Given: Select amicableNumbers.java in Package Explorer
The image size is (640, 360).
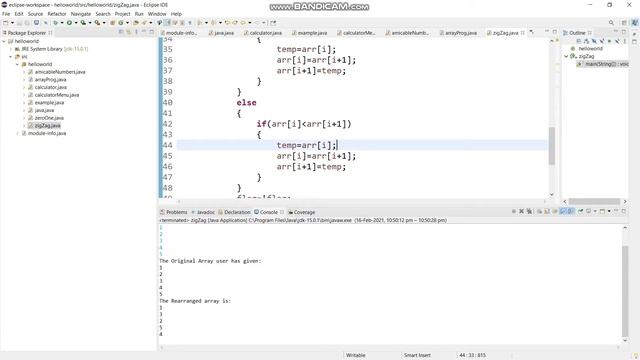Looking at the screenshot, I should click(x=60, y=72).
